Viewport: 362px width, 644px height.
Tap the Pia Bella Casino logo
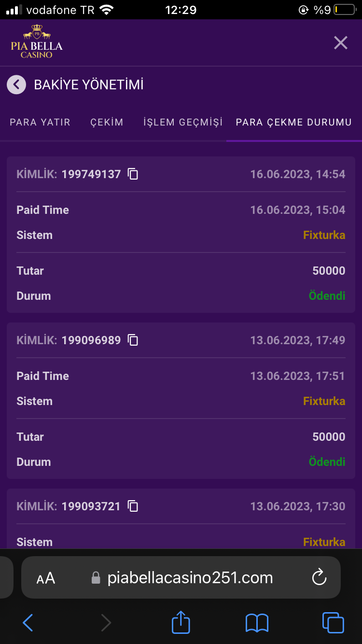(x=37, y=42)
